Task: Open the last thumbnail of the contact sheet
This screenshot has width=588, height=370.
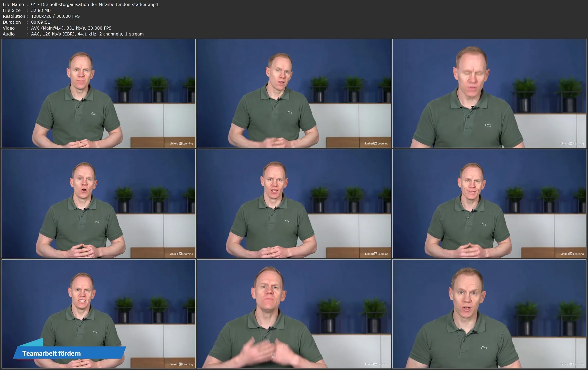Action: coord(489,314)
